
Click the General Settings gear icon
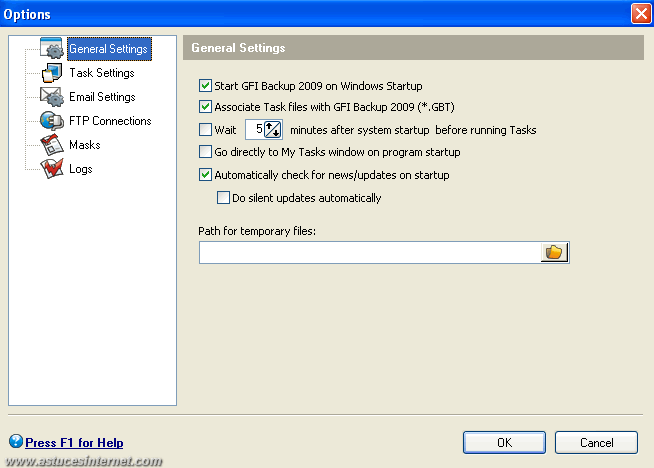tap(52, 48)
